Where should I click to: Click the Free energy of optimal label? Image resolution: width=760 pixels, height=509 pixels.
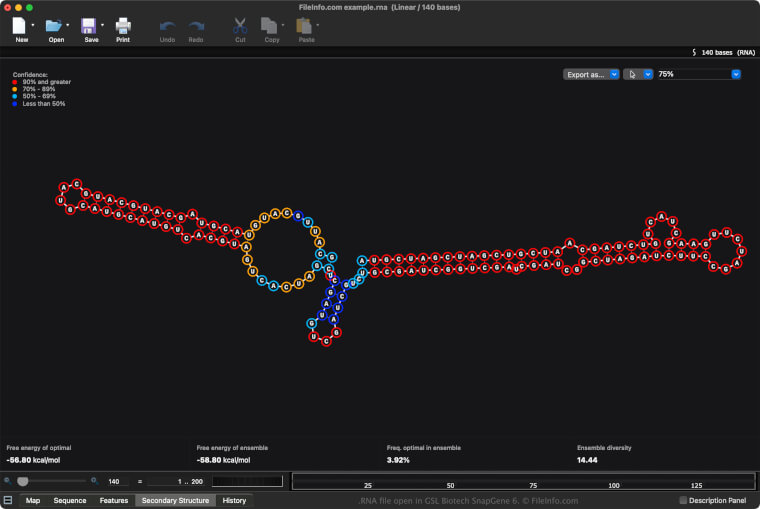39,448
